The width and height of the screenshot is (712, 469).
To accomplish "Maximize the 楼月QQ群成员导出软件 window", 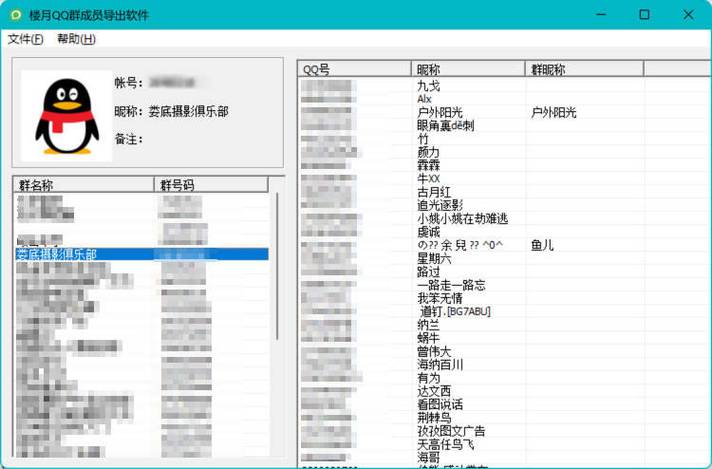I will [644, 15].
